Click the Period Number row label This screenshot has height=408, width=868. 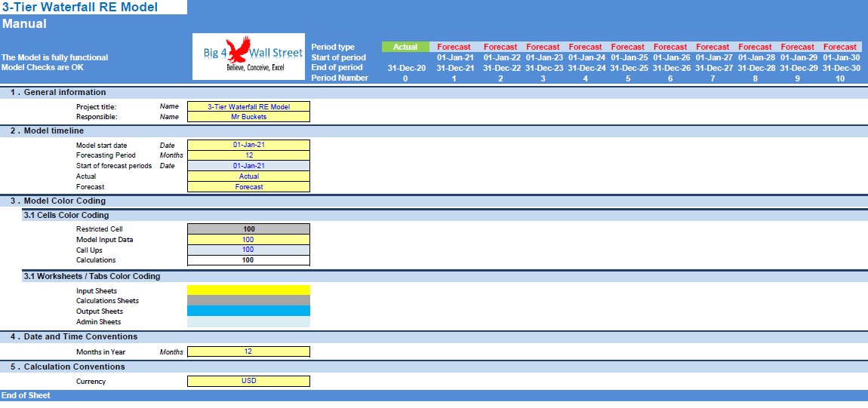[340, 78]
